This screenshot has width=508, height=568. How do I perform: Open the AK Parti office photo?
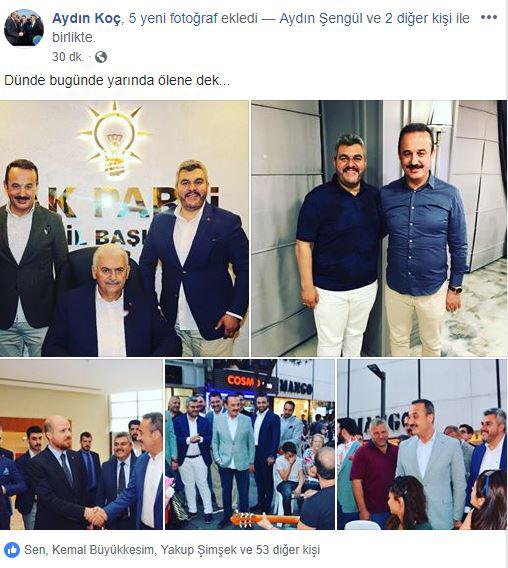124,228
